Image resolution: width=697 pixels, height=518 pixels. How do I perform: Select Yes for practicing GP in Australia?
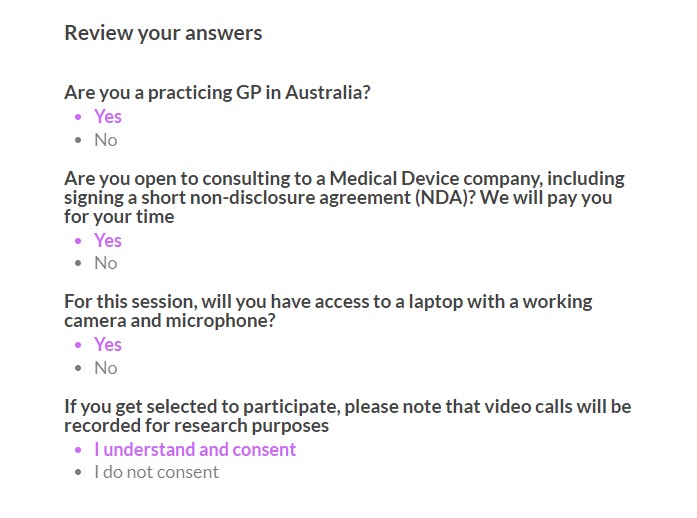tap(108, 116)
